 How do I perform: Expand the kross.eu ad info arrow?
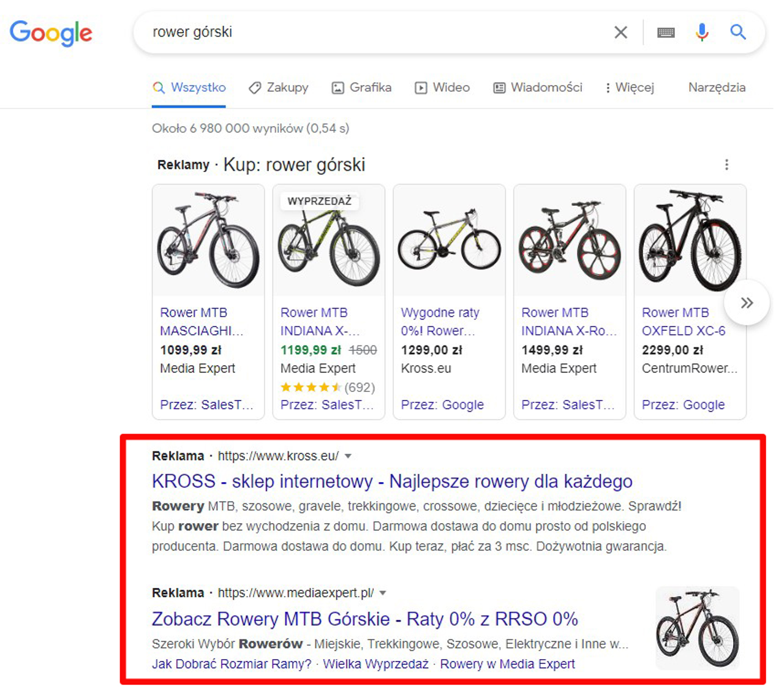pyautogui.click(x=348, y=456)
